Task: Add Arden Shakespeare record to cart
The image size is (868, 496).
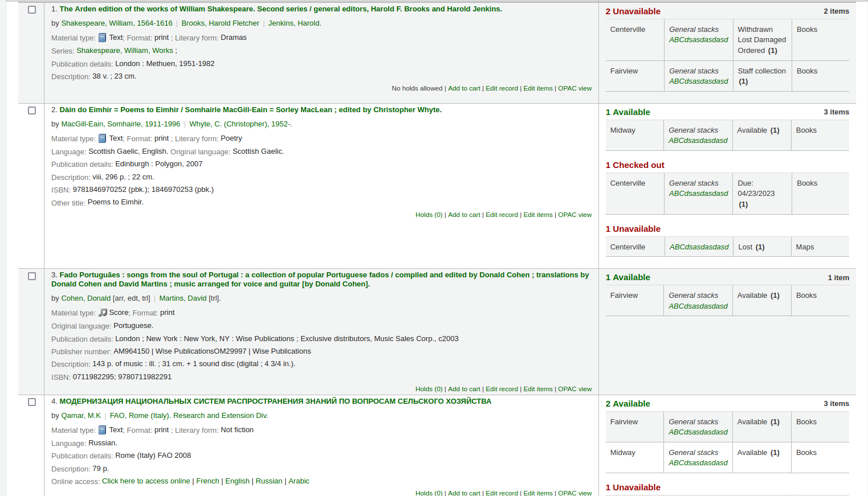Action: point(464,88)
